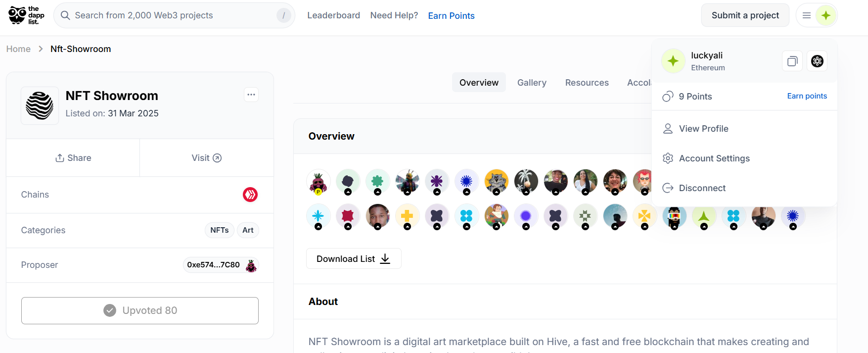Select the green scalloped flower avatar
868x353 pixels.
click(x=378, y=182)
